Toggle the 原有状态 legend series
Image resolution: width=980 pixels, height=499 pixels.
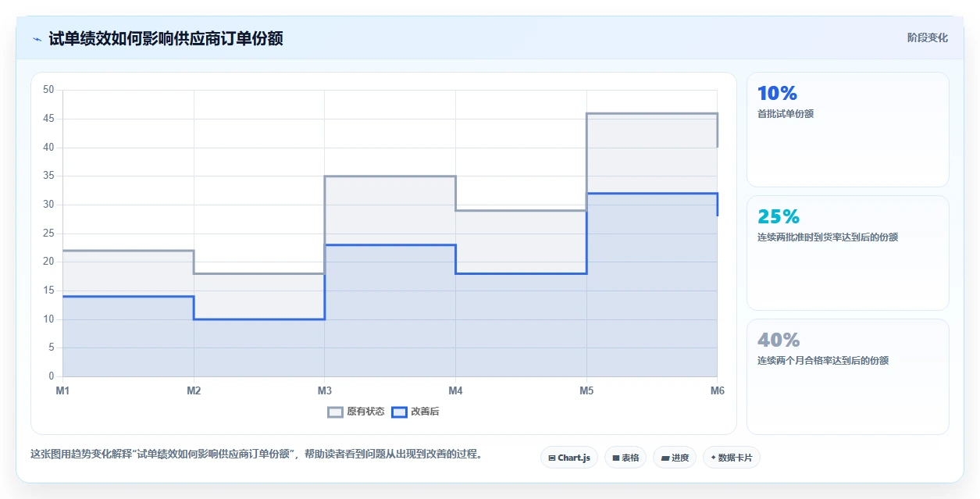pos(356,412)
